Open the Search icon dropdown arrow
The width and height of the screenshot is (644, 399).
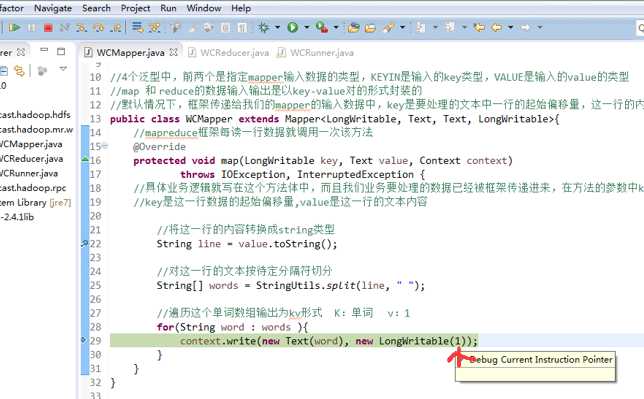402,28
